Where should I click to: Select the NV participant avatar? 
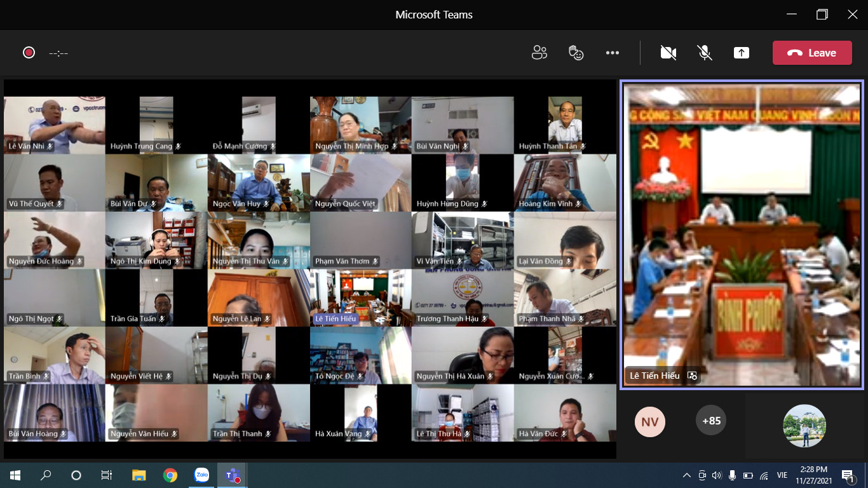pyautogui.click(x=649, y=421)
